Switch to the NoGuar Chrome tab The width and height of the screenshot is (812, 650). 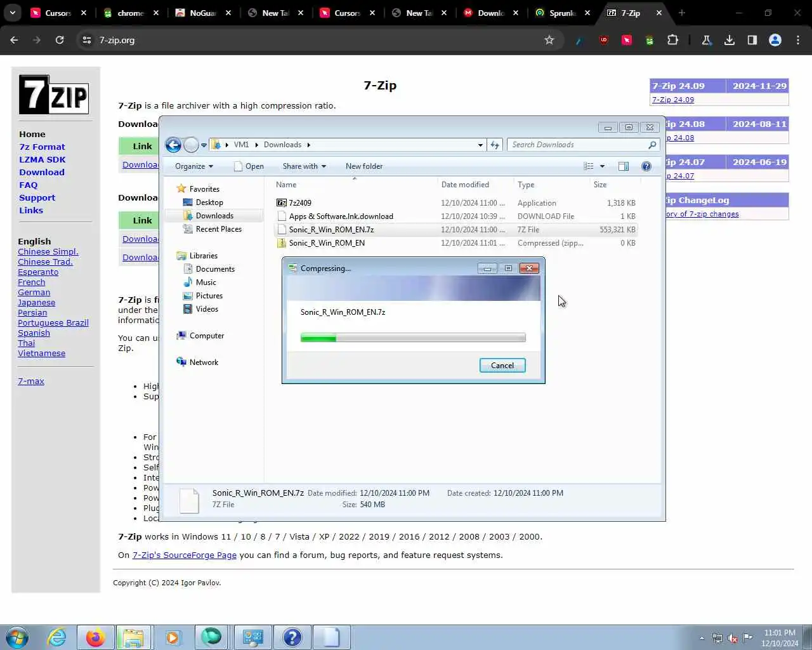point(203,13)
